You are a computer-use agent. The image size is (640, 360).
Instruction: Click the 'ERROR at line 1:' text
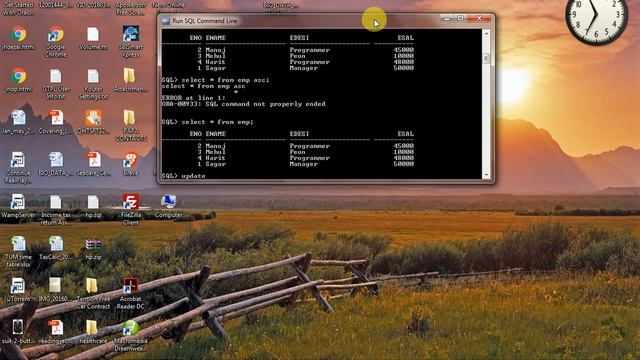coord(193,98)
